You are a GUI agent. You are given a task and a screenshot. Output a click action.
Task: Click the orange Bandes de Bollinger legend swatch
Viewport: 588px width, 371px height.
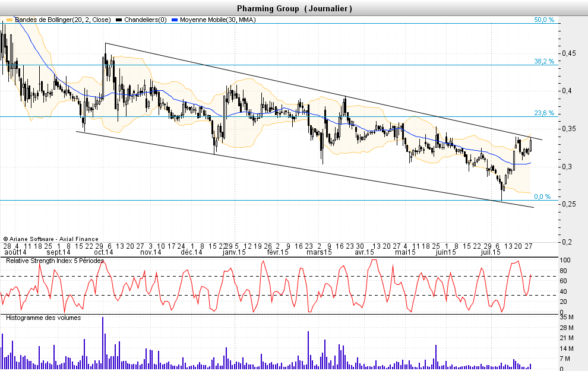(9, 20)
